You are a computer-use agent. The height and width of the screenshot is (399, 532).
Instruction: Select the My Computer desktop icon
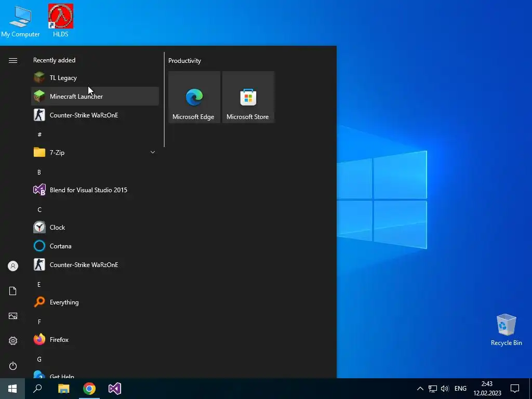pos(20,22)
